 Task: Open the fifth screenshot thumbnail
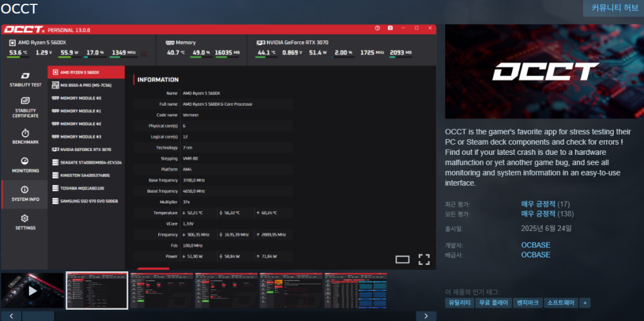coord(291,291)
